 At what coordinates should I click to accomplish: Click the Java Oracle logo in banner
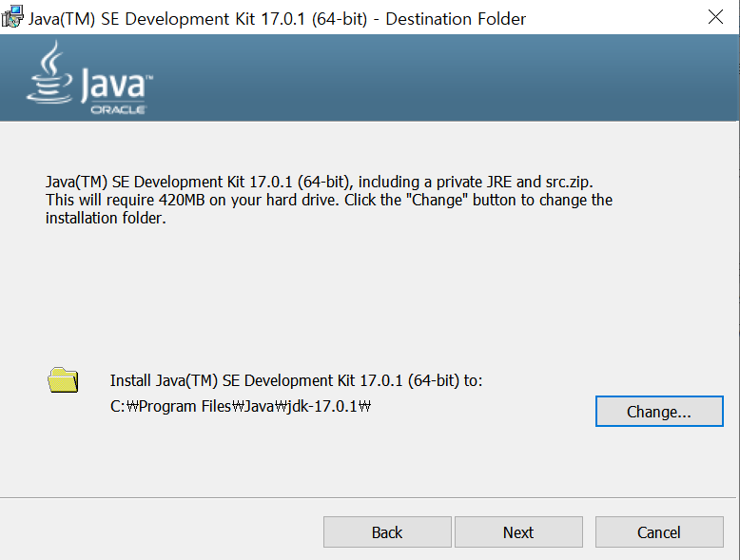pyautogui.click(x=89, y=78)
